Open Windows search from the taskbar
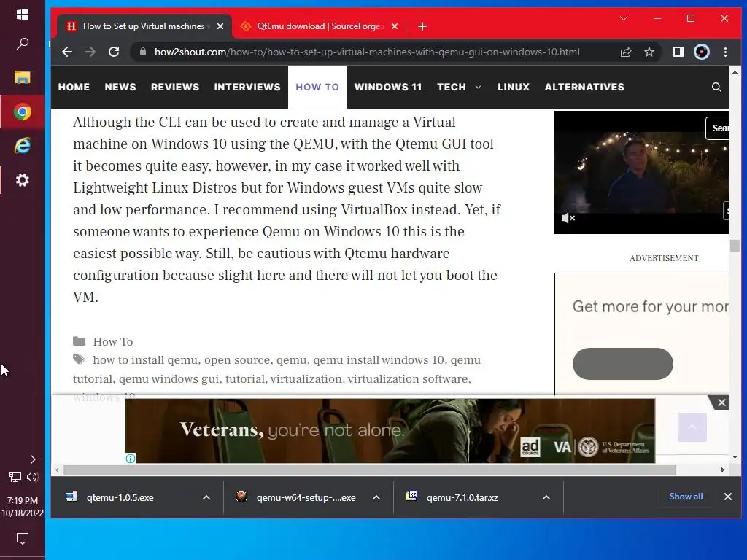This screenshot has height=560, width=747. coord(23,44)
